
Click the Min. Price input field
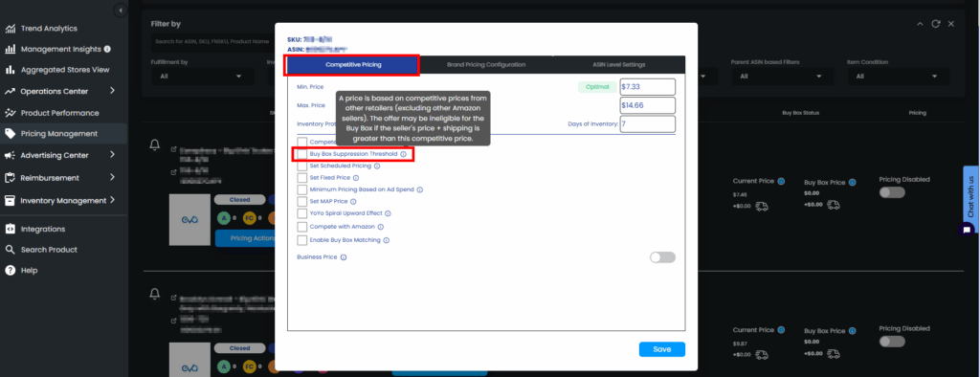pyautogui.click(x=648, y=86)
